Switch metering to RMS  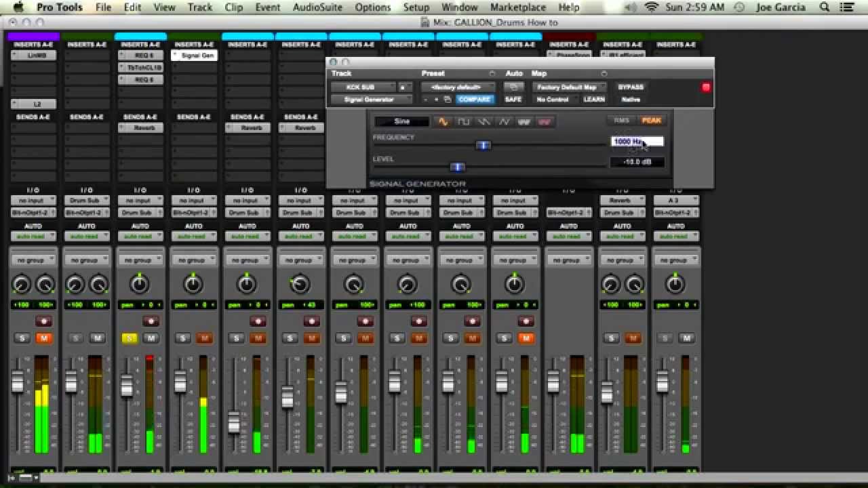point(621,121)
